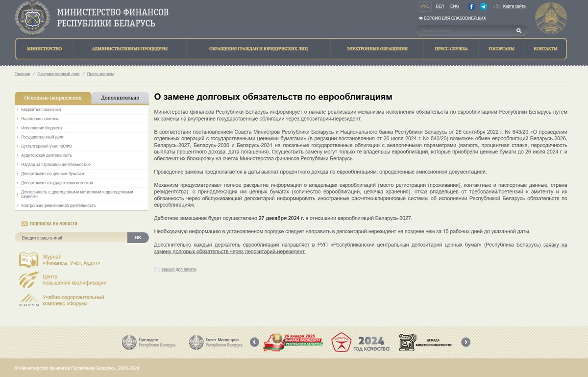Viewport: 588px width, 377px height.
Task: Click the Министерство финансов Республики Беларусь title
Action: coord(113,18)
